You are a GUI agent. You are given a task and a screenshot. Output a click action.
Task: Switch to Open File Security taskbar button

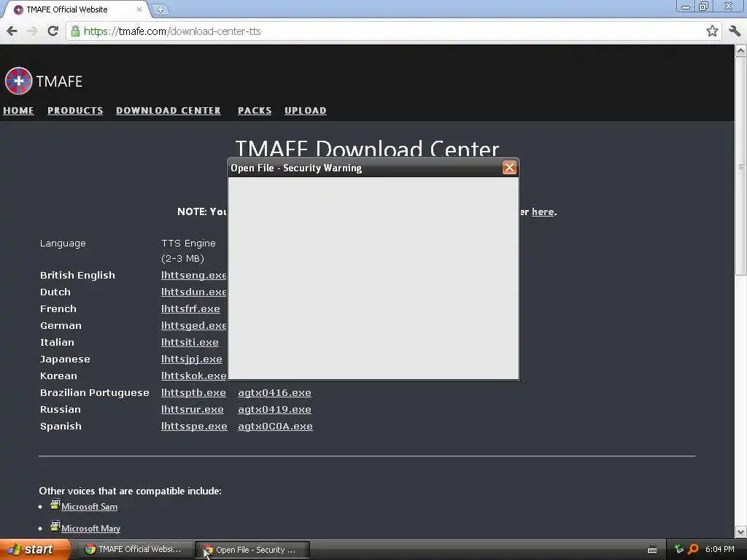coord(252,550)
